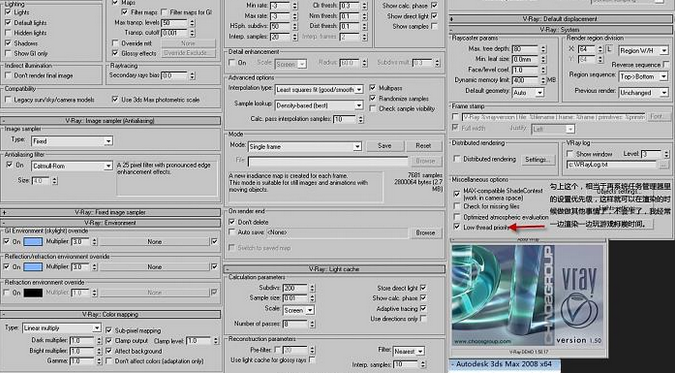This screenshot has height=373, width=675.
Task: Enable Use directions only checkbox
Action: (423, 319)
